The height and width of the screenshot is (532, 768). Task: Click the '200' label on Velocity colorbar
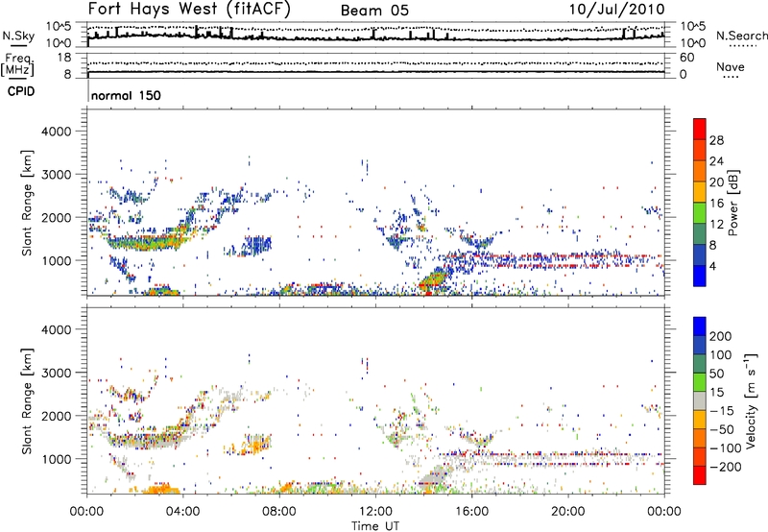click(x=721, y=336)
